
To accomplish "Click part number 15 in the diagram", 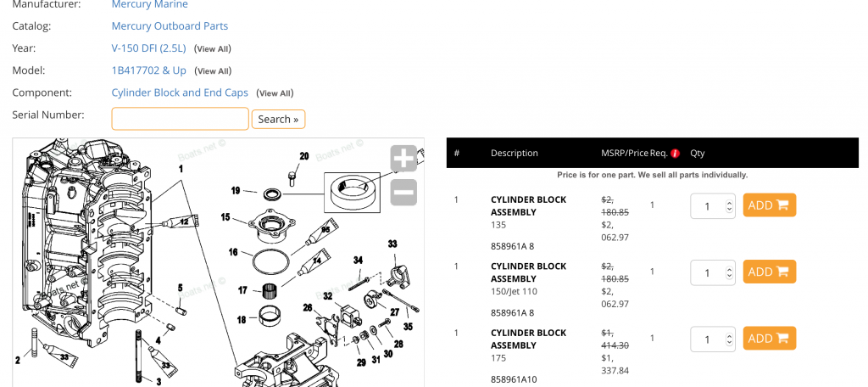I will point(225,217).
